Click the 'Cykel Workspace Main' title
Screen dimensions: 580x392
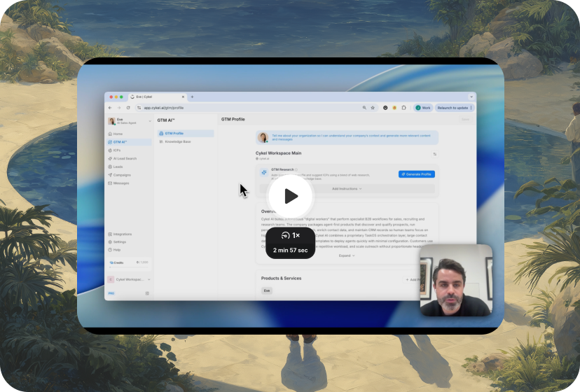[x=278, y=153]
